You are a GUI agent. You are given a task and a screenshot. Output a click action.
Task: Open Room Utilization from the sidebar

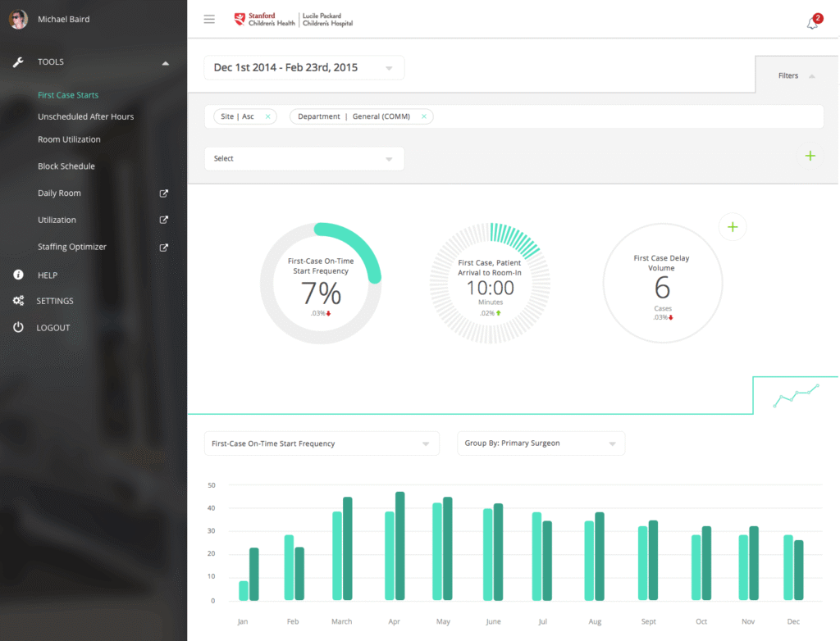[69, 139]
